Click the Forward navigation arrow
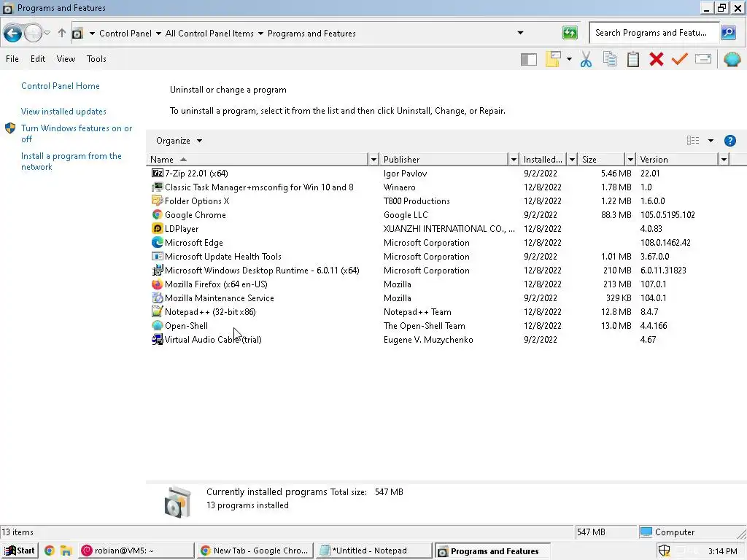Image resolution: width=747 pixels, height=560 pixels. tap(33, 34)
